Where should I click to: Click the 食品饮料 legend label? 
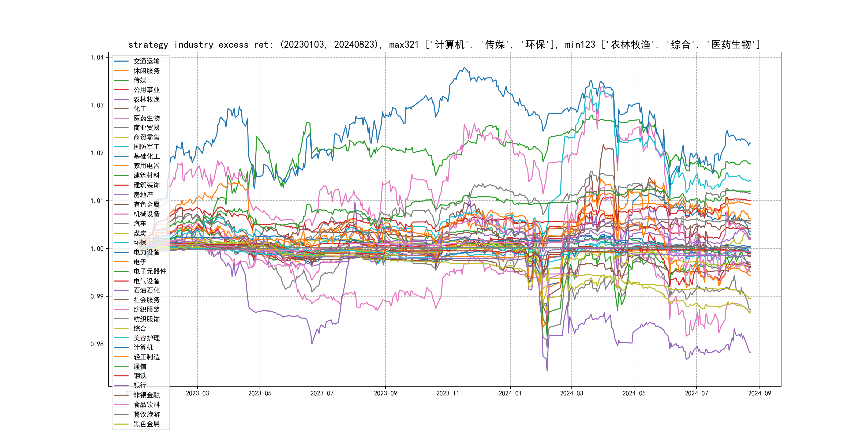[x=146, y=405]
